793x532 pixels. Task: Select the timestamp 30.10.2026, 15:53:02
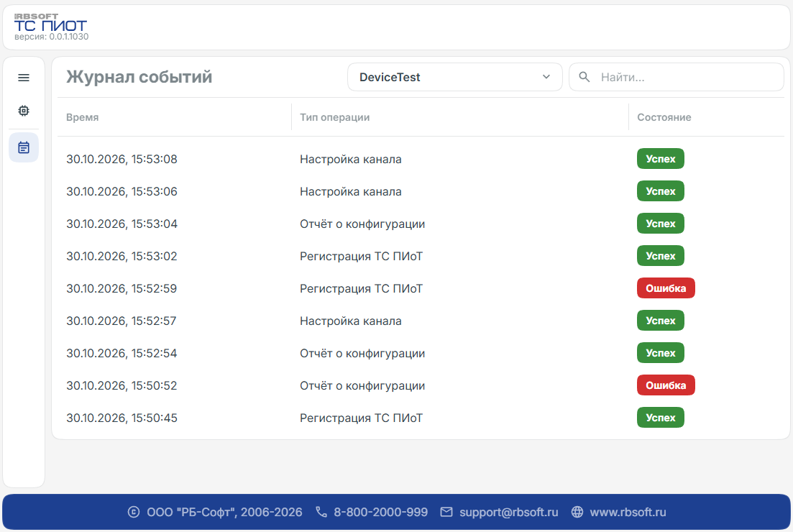click(122, 257)
